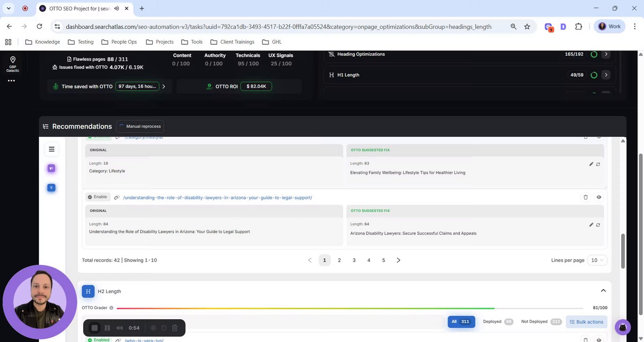Pause the screen recording
The width and height of the screenshot is (644, 342).
tap(107, 328)
